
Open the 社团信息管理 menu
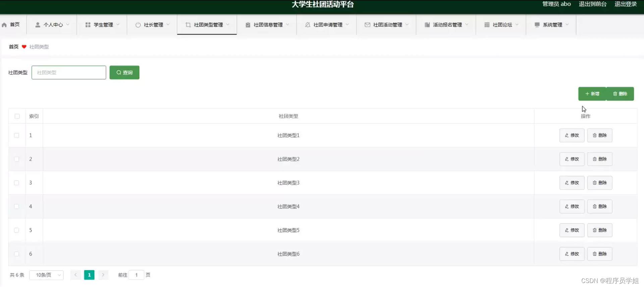(267, 24)
